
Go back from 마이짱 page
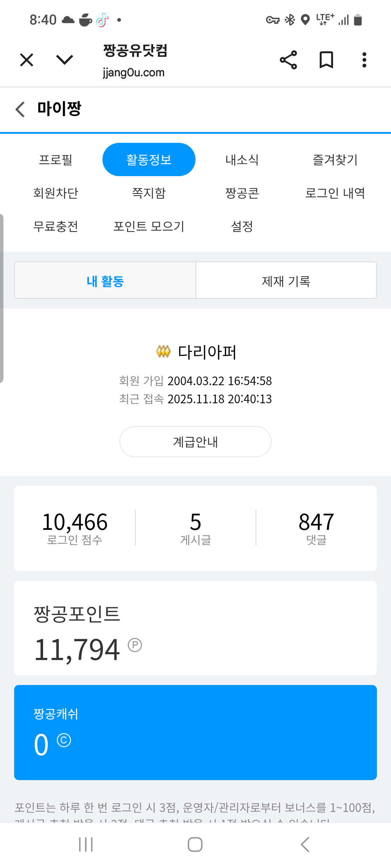point(21,109)
